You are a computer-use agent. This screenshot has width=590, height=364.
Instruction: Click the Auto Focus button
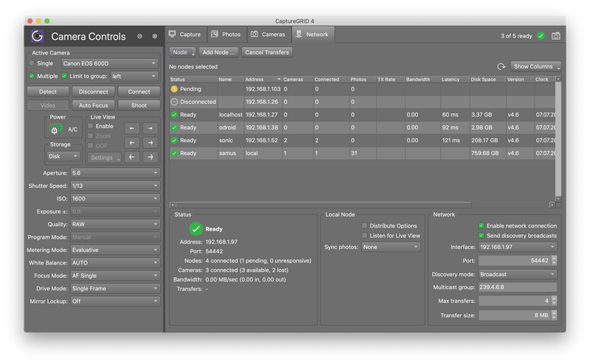point(94,105)
